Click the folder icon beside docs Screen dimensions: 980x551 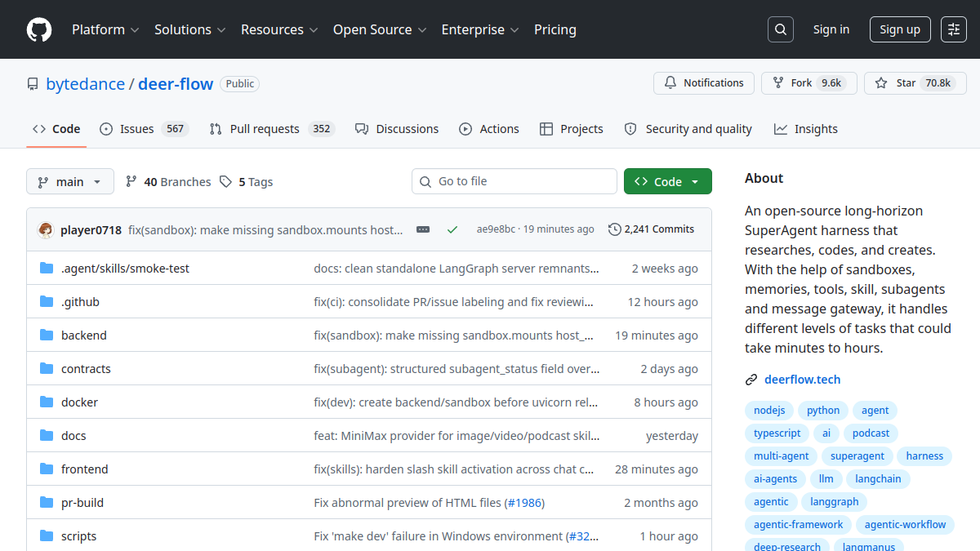[x=47, y=436]
